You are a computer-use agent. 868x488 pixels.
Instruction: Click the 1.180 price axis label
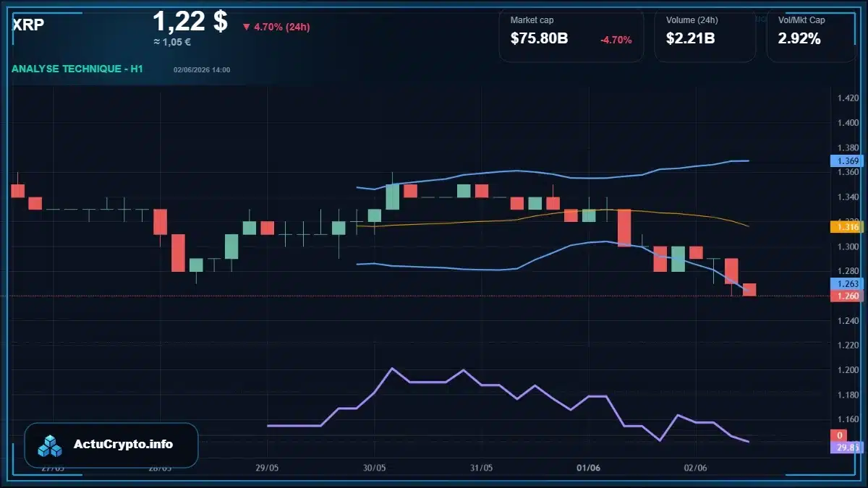[x=848, y=395]
